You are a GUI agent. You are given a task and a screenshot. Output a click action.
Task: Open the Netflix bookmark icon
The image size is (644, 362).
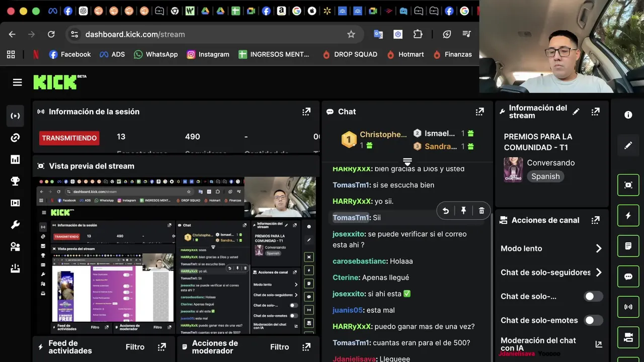(36, 54)
